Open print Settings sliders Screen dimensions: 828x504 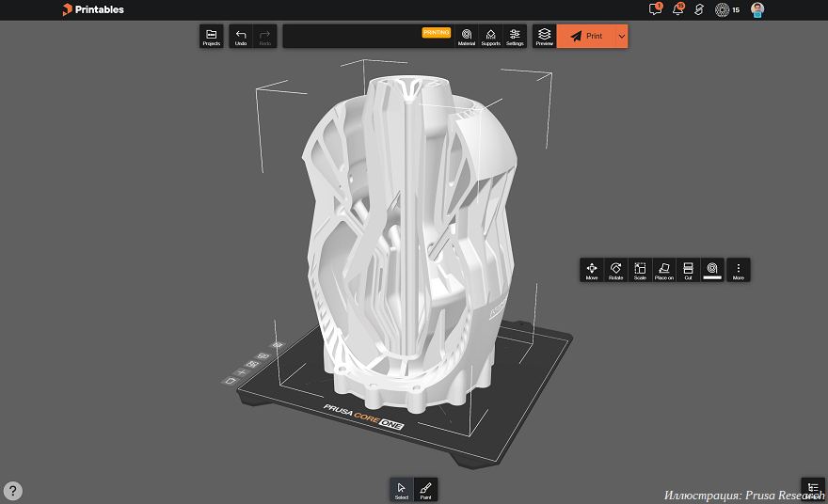click(515, 37)
